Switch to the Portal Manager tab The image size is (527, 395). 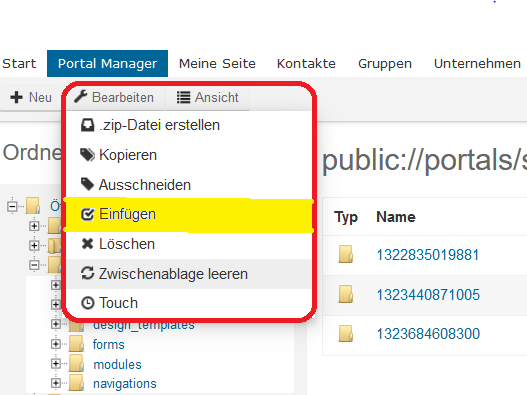pos(107,64)
